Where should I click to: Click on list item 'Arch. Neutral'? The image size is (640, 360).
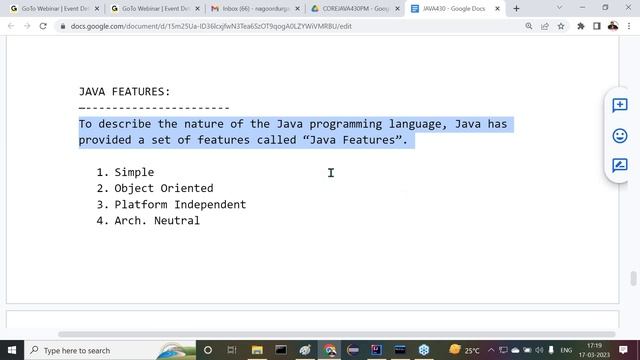point(157,220)
